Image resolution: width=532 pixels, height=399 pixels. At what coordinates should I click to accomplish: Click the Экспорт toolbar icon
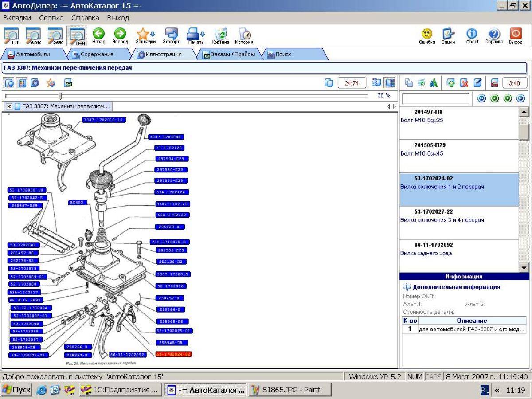click(171, 36)
